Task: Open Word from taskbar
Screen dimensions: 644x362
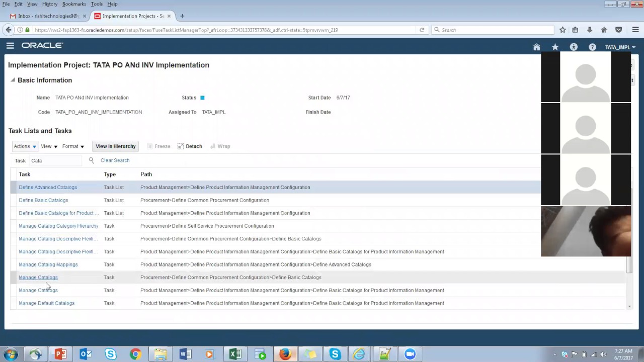Action: (x=185, y=354)
